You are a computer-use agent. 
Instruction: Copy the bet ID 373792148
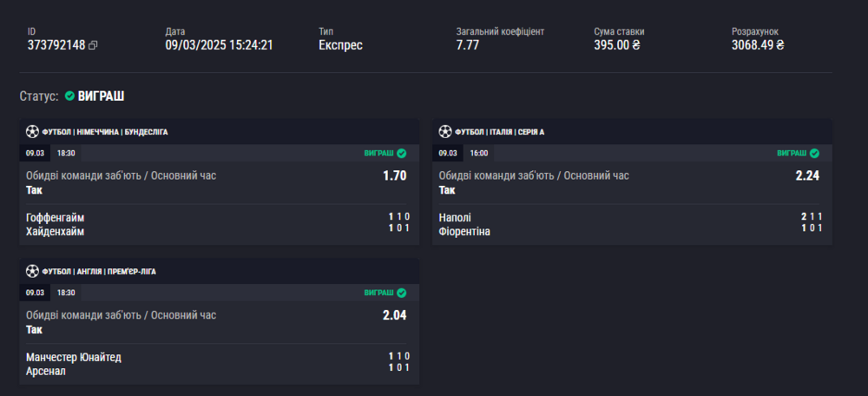point(93,45)
